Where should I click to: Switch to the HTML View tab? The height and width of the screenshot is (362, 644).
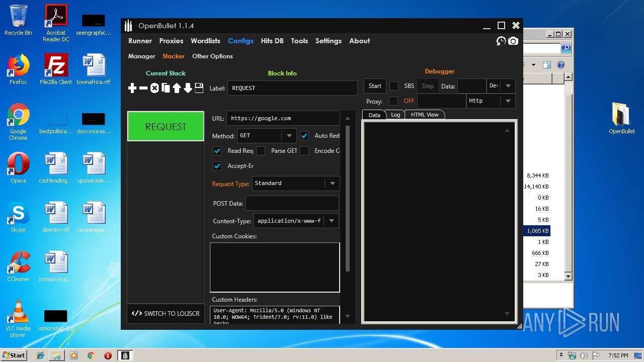(425, 115)
